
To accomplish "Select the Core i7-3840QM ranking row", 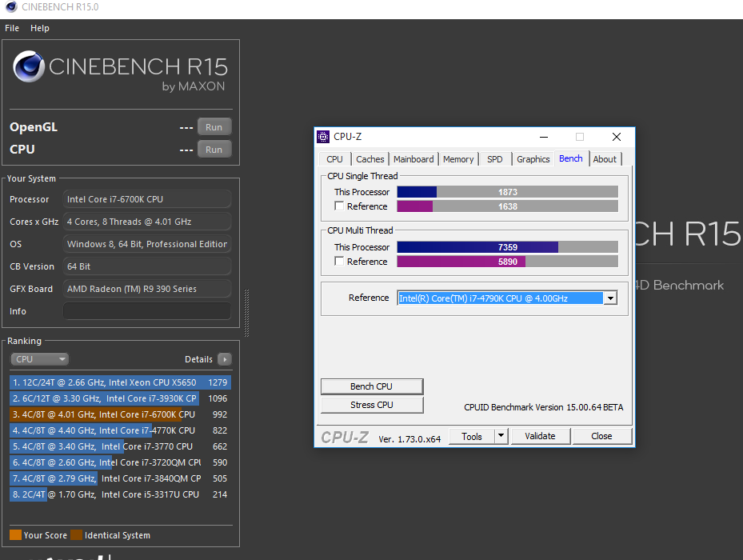I will tap(120, 478).
